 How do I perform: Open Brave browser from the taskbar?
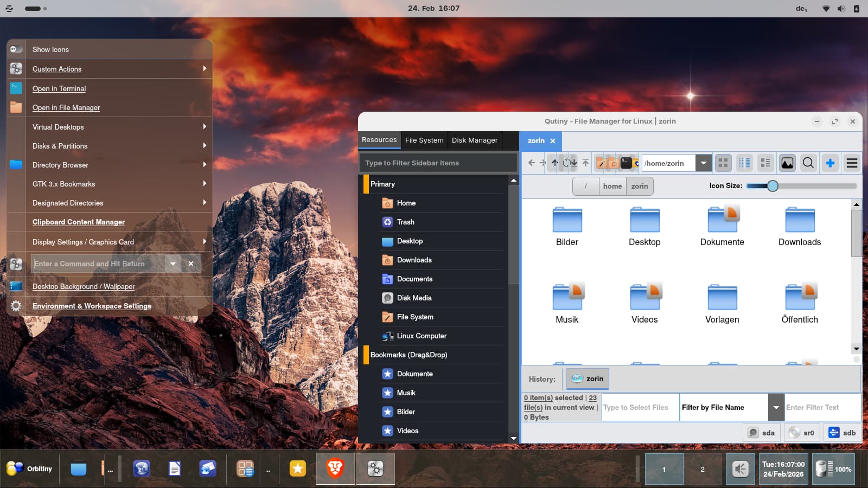[335, 468]
